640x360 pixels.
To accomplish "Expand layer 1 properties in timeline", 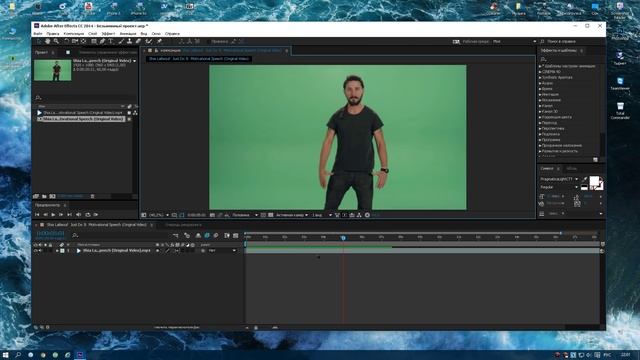I will click(x=57, y=251).
